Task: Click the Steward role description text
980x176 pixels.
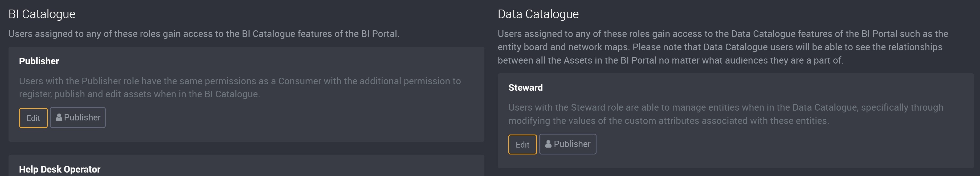Action: 726,114
